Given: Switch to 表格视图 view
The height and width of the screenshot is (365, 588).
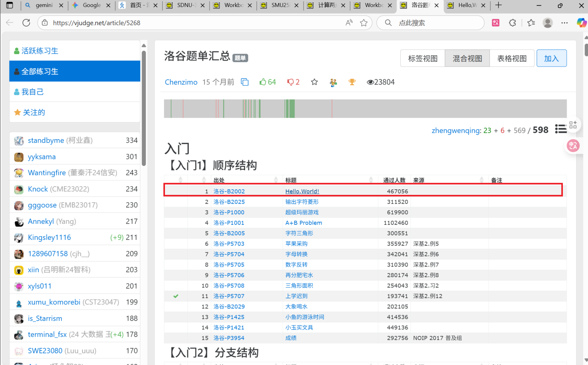Looking at the screenshot, I should click(x=512, y=58).
